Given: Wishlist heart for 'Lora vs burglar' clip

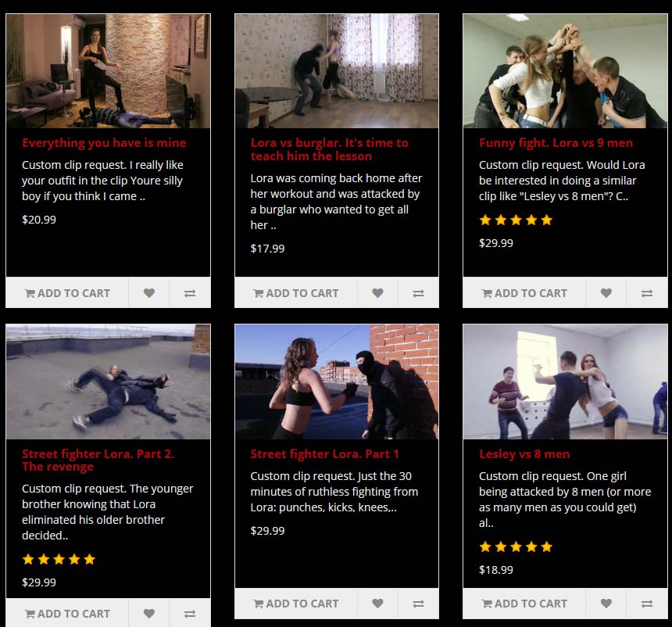Looking at the screenshot, I should tap(377, 293).
